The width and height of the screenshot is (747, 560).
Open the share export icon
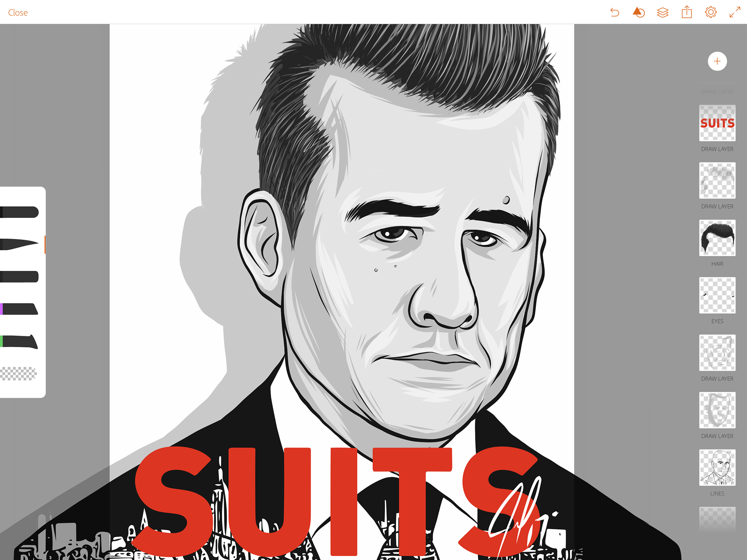[687, 12]
